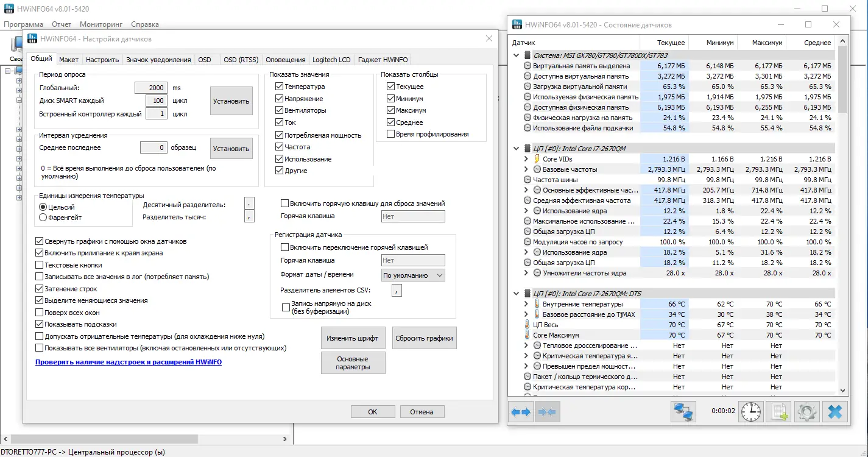Click the main window horizontal scrollbar thumb

click(105, 438)
